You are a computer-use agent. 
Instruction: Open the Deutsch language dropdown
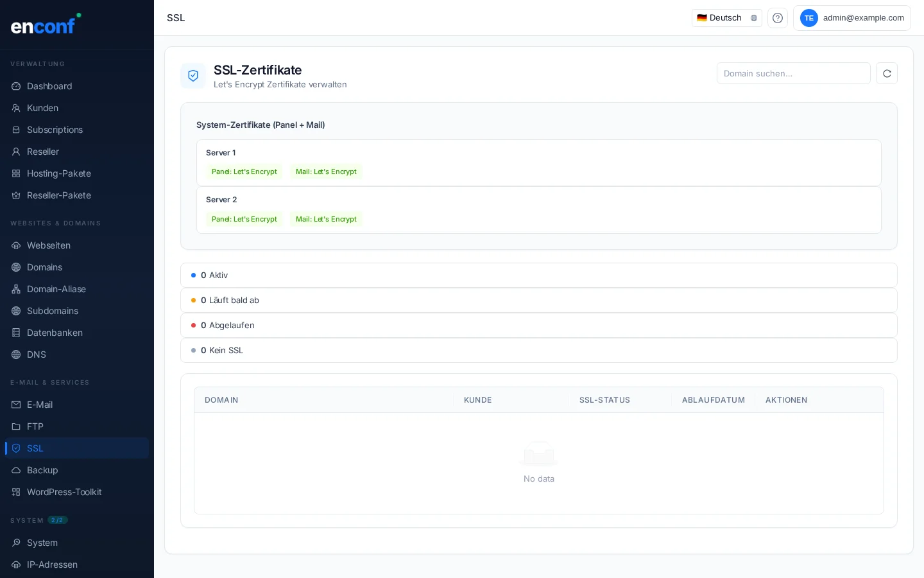(x=726, y=18)
